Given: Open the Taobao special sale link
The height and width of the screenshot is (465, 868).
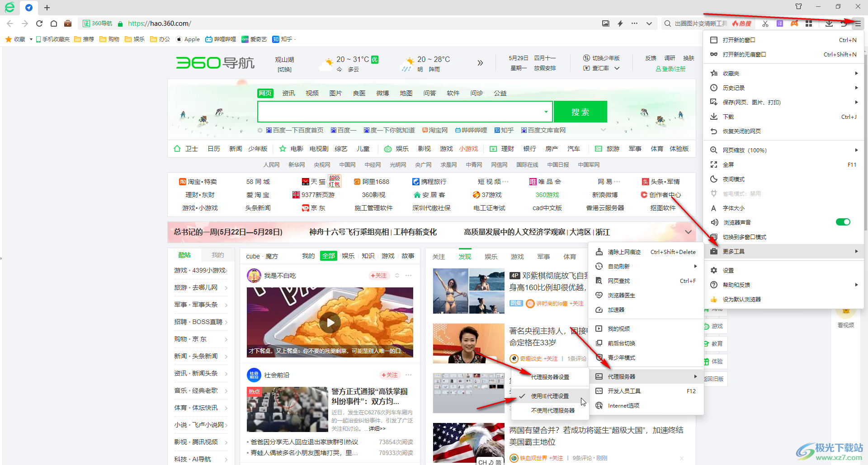Looking at the screenshot, I should tap(198, 182).
